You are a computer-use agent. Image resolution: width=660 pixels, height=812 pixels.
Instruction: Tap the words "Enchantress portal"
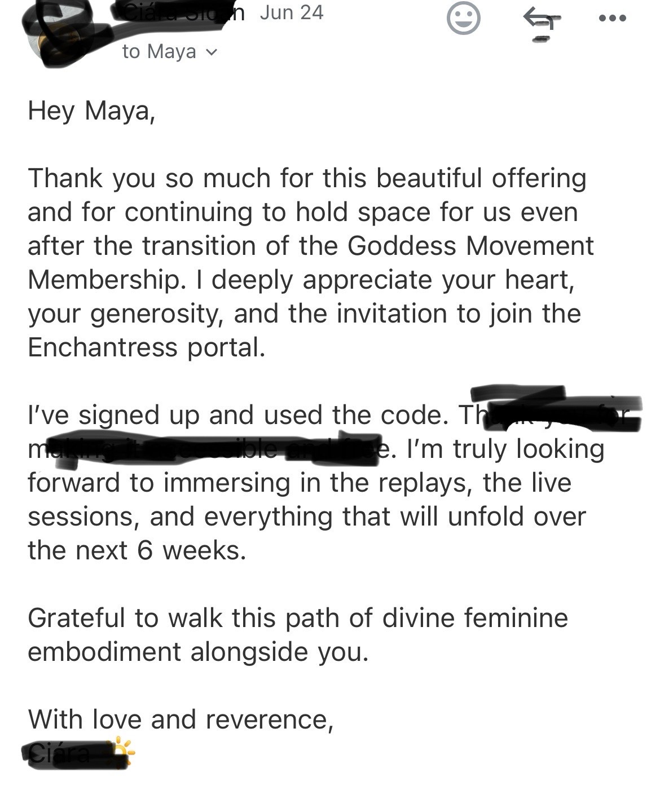[146, 347]
